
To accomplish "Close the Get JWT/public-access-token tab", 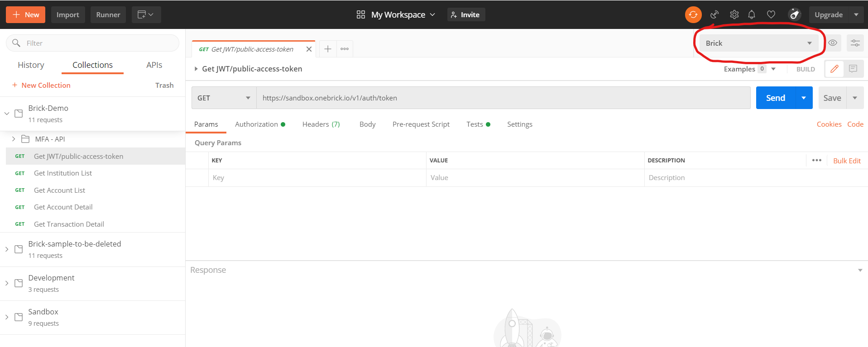I will coord(309,49).
